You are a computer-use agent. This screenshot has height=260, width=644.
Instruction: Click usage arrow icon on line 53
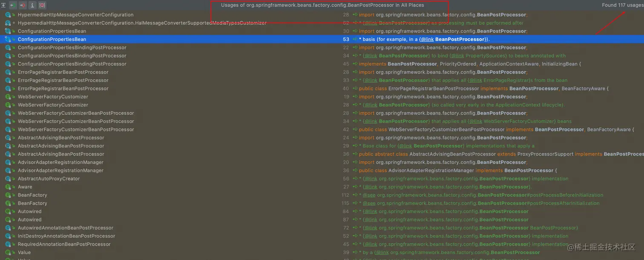[355, 39]
